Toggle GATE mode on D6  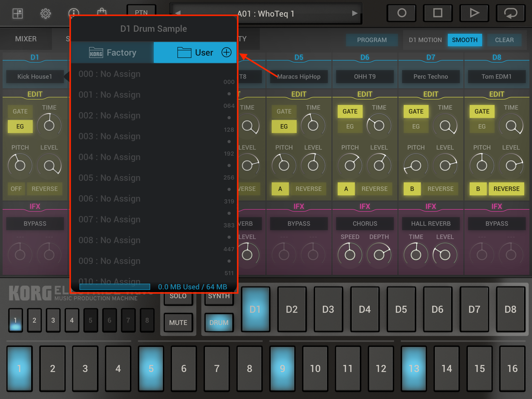point(350,111)
